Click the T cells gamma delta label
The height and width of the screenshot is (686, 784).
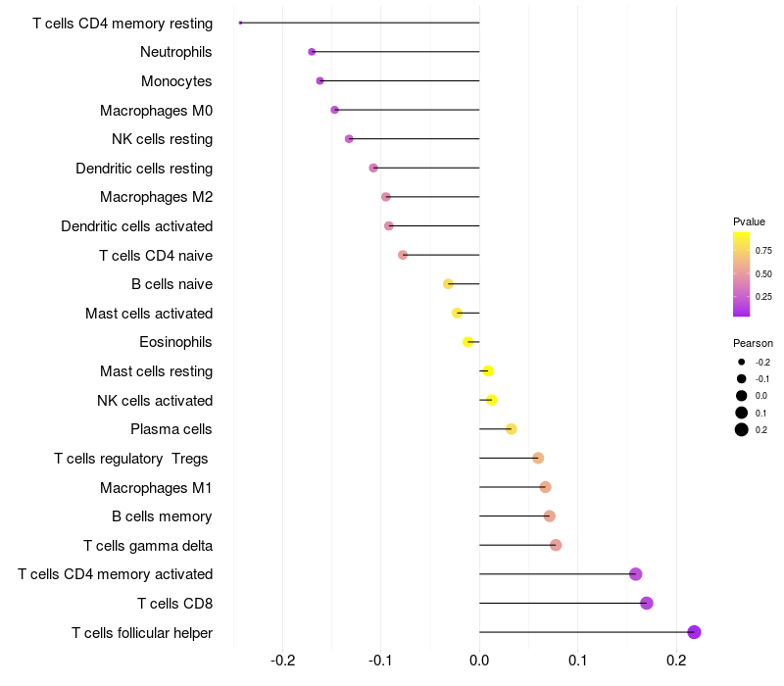click(x=148, y=546)
